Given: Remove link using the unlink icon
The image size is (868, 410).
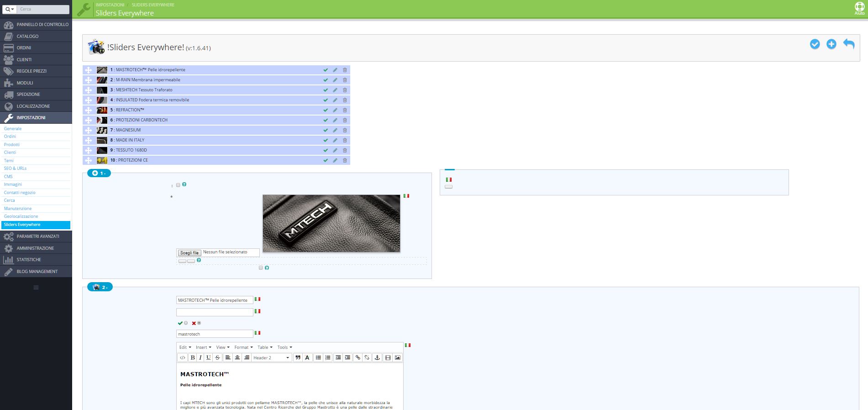Looking at the screenshot, I should (367, 358).
